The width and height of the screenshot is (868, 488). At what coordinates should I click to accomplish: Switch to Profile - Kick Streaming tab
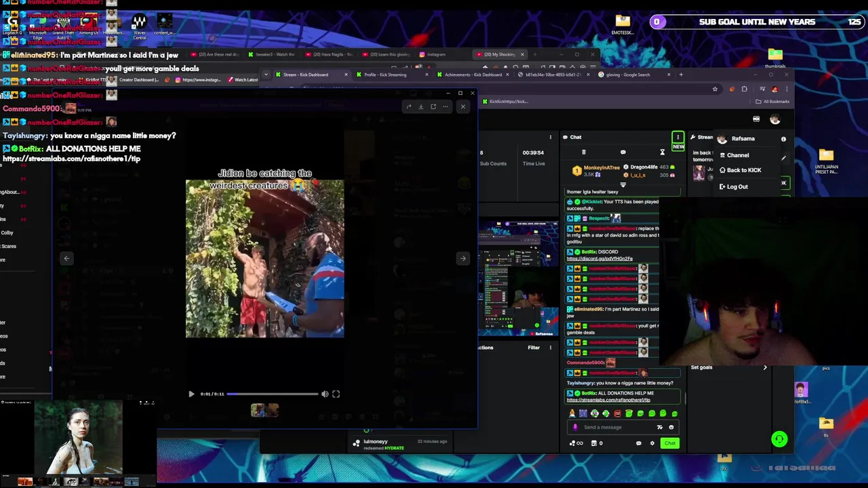click(x=390, y=75)
